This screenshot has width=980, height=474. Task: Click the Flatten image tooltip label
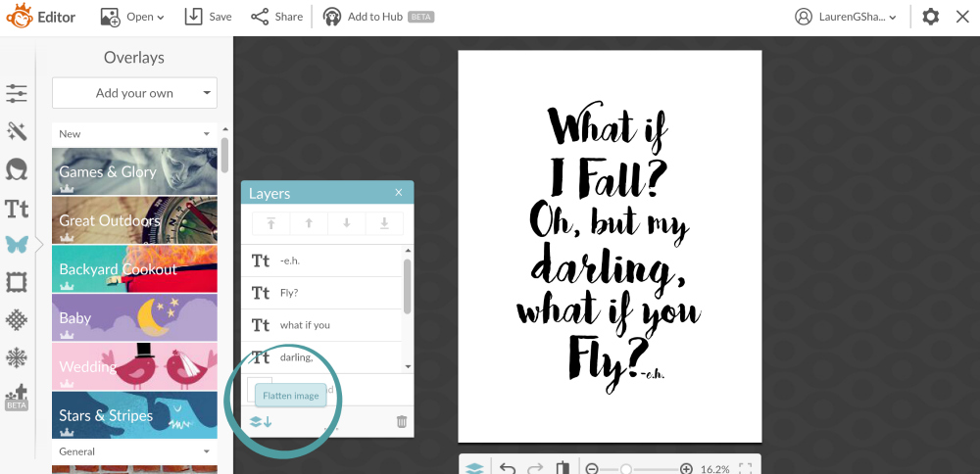pos(291,396)
